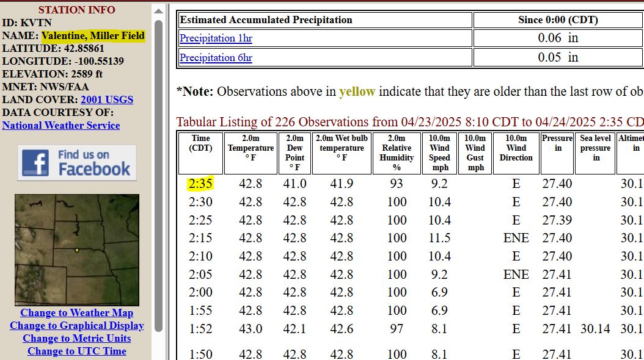Screen dimensions: 644x360
Task: Click the 10.0m Wind Direction column header
Action: click(x=516, y=153)
